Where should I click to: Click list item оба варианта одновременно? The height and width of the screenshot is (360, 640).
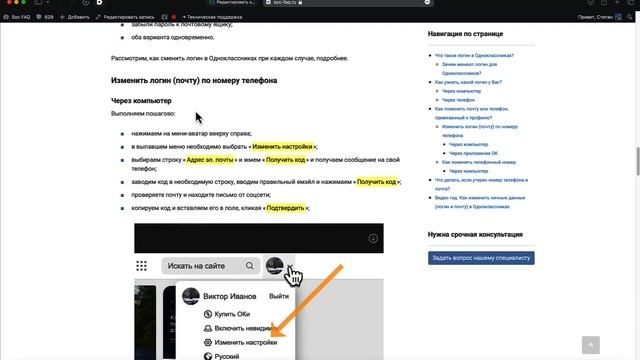click(173, 37)
